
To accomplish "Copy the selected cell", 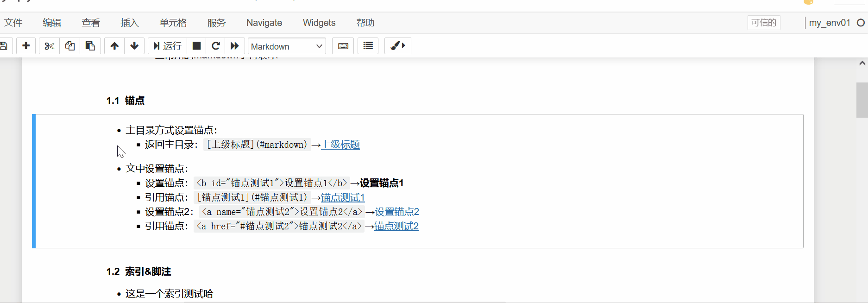I will click(x=69, y=46).
